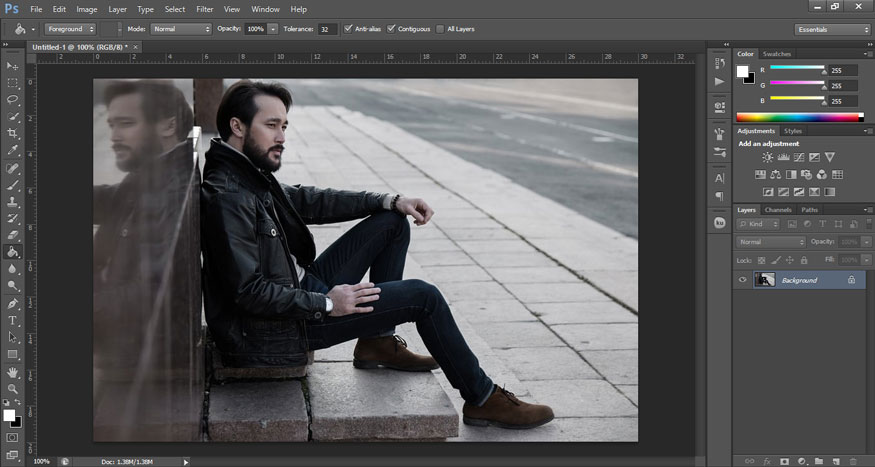Viewport: 875px width, 467px height.
Task: Select the Rectangular Marquee tool
Action: (12, 83)
